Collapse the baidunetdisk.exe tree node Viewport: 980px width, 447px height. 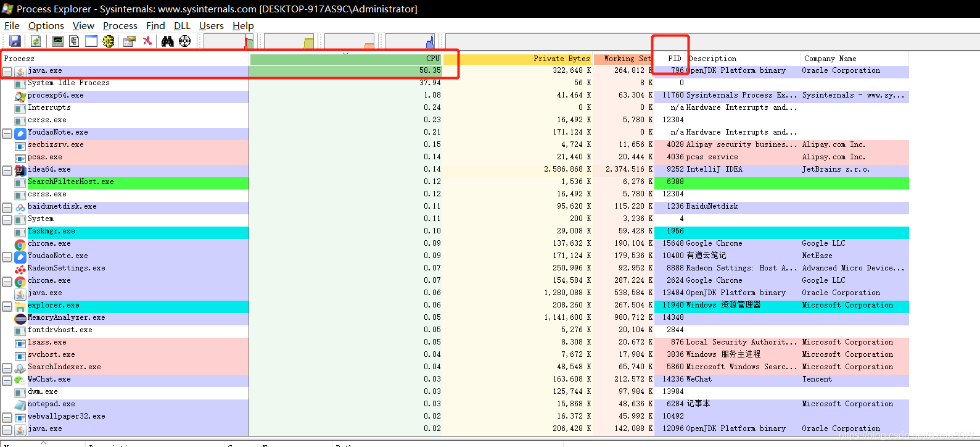[x=7, y=207]
